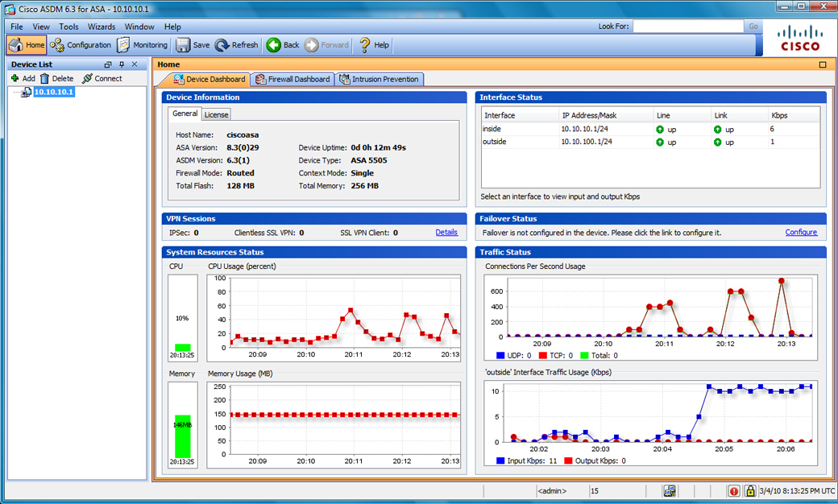
Task: Open the Monitoring view
Action: 143,45
